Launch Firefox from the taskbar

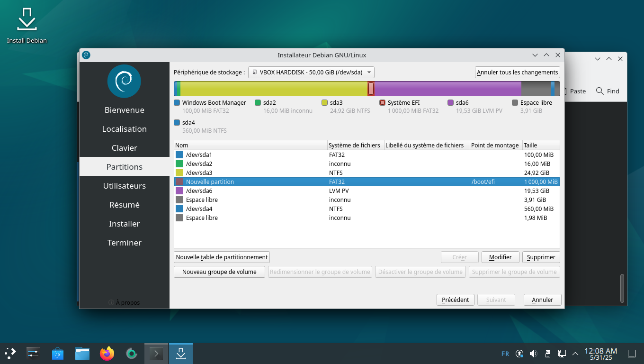coord(107,353)
